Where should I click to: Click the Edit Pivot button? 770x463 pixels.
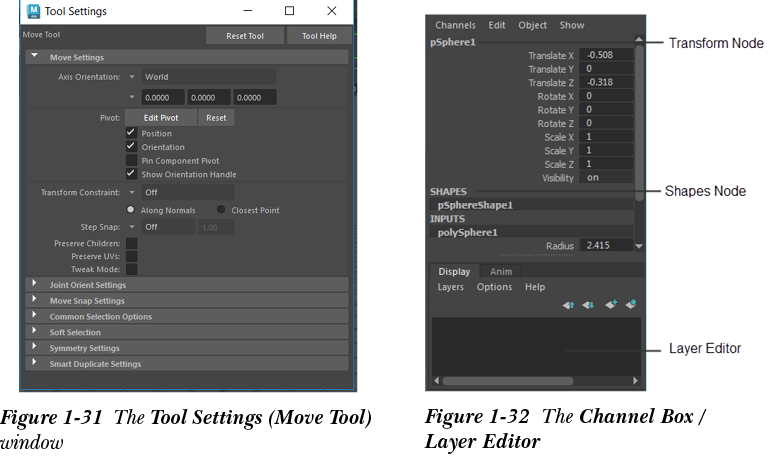[x=160, y=117]
